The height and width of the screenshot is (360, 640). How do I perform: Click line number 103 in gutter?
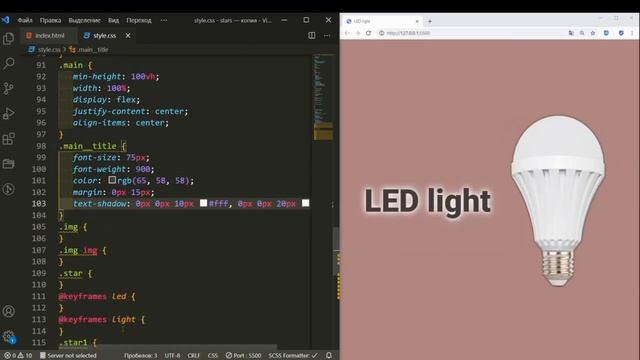click(x=39, y=203)
